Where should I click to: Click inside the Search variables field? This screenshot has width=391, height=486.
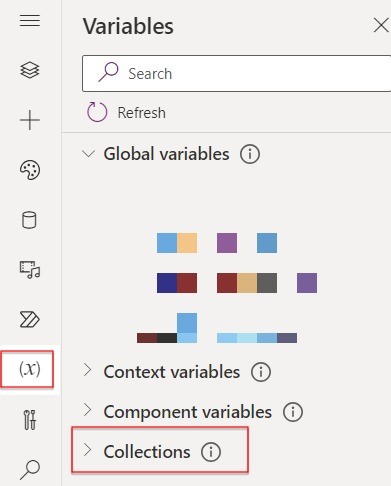pos(236,73)
